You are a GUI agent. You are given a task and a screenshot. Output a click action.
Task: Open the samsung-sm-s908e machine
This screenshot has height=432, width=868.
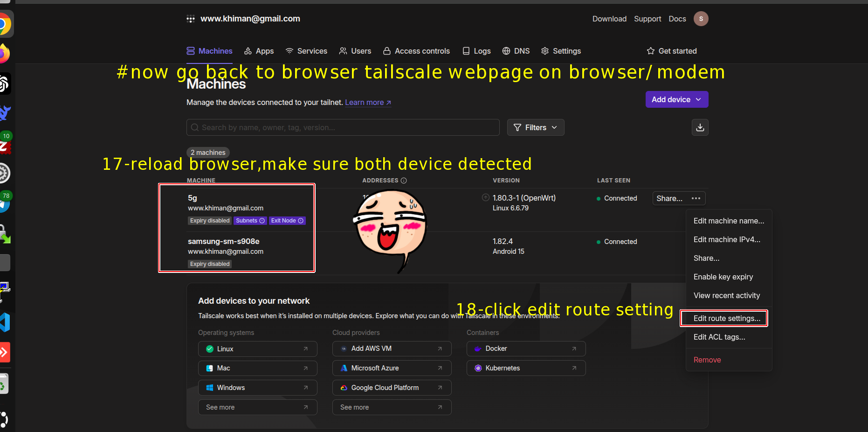[224, 241]
